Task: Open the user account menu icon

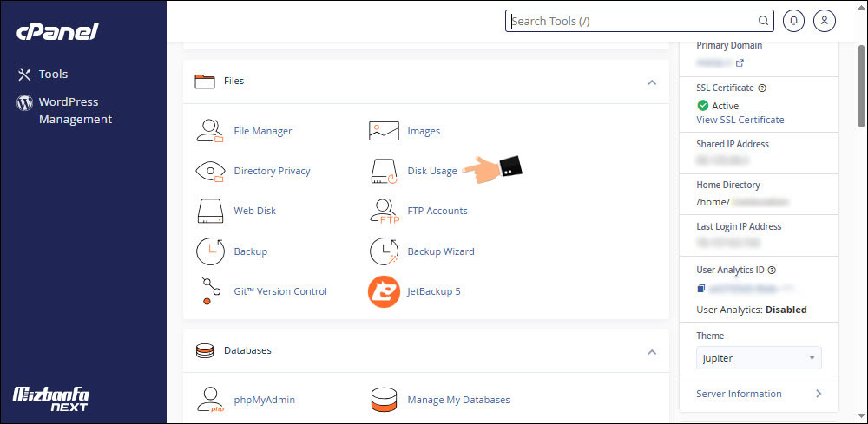Action: (x=826, y=21)
